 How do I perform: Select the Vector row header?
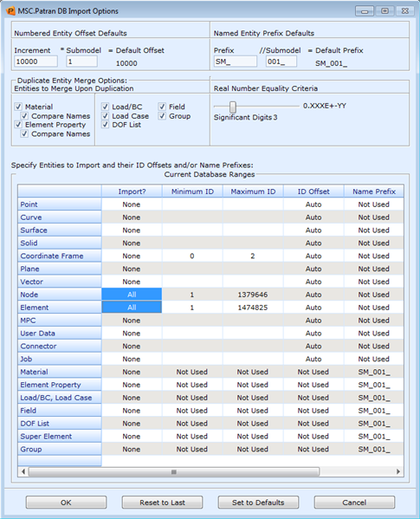60,282
